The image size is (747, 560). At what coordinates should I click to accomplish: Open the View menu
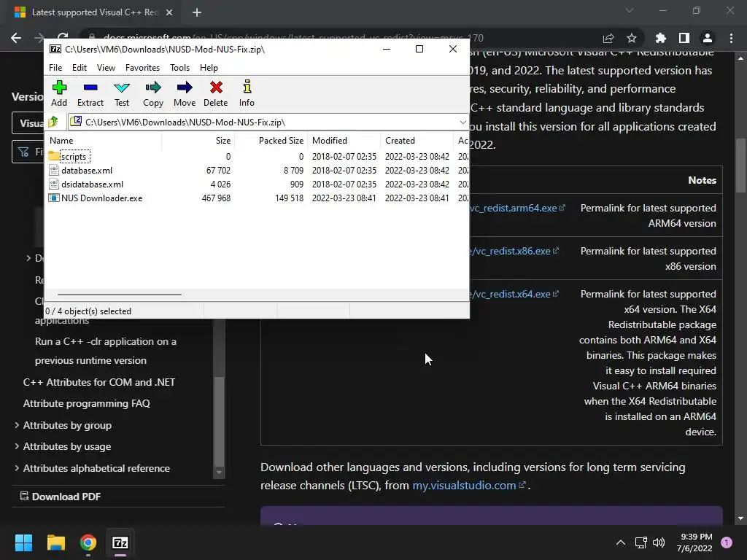(x=106, y=68)
